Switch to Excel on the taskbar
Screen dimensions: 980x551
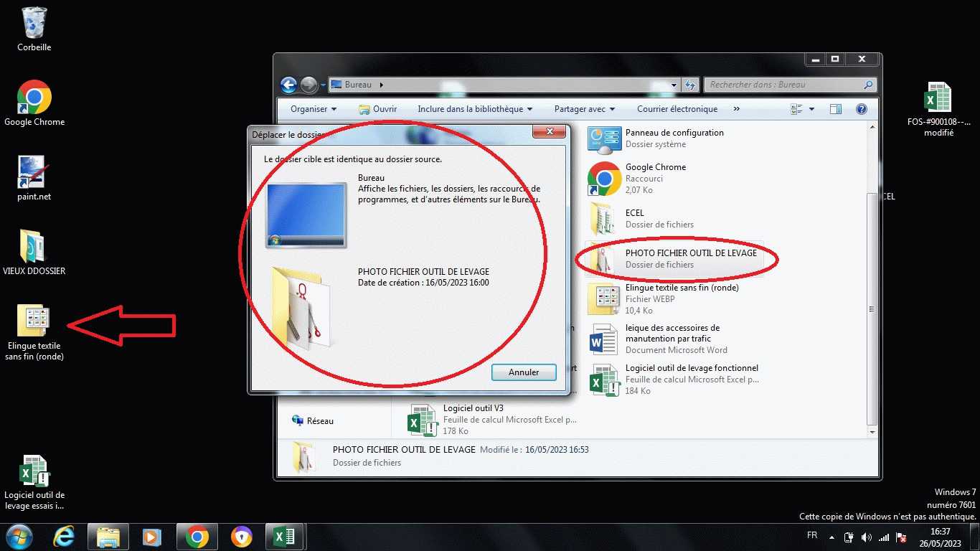click(x=285, y=537)
